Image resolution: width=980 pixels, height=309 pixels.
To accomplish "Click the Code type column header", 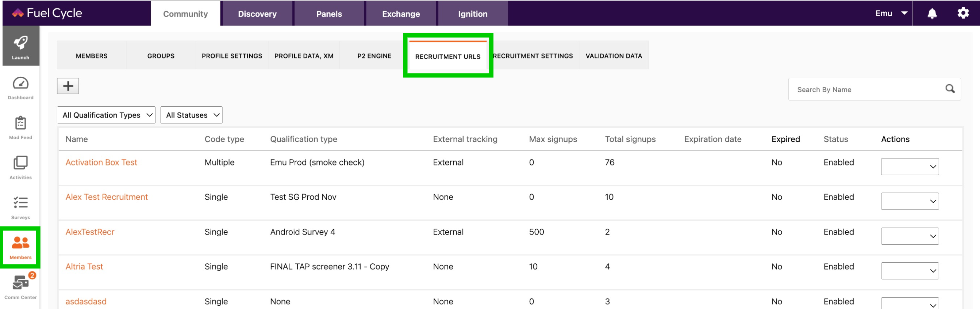I will pos(224,139).
